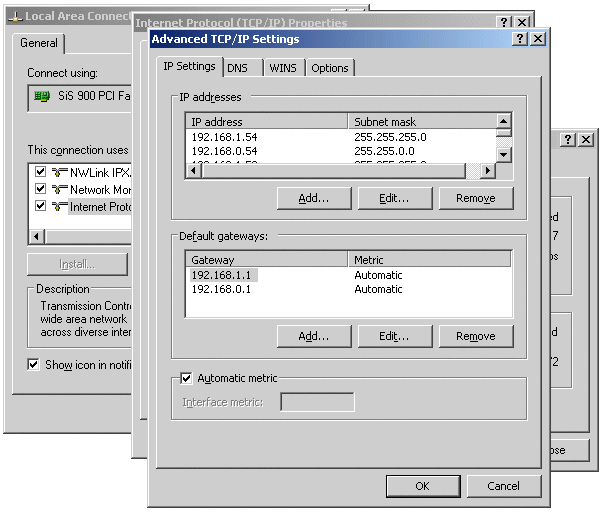Click IP list scroll down arrow

503,155
